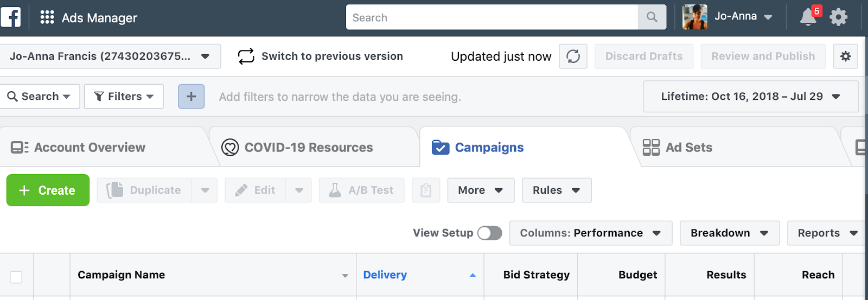Click the blue plus add filter button

[x=192, y=97]
